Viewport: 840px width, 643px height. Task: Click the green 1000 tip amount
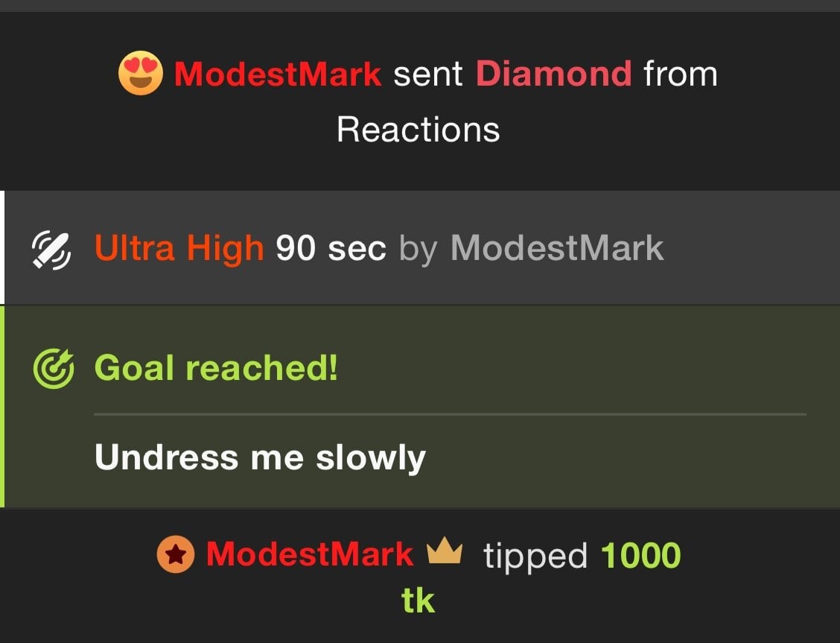click(640, 555)
